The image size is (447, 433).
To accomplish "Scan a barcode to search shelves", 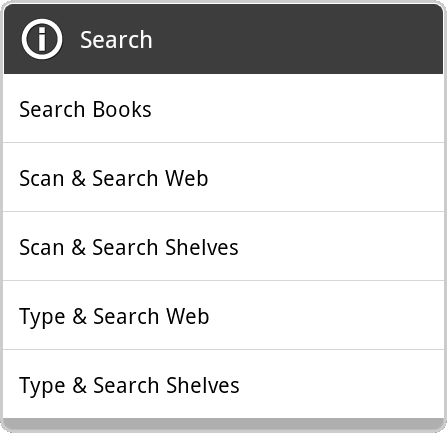I will click(x=223, y=246).
